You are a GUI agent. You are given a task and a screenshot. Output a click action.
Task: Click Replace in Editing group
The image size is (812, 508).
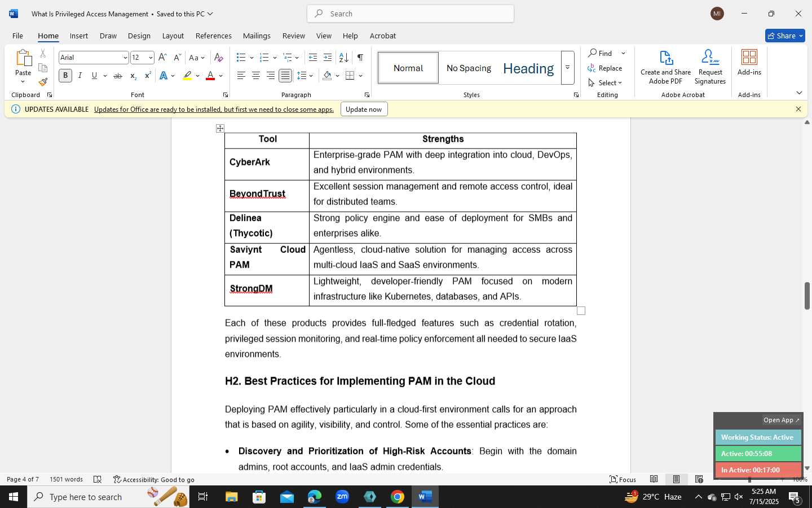(x=605, y=68)
